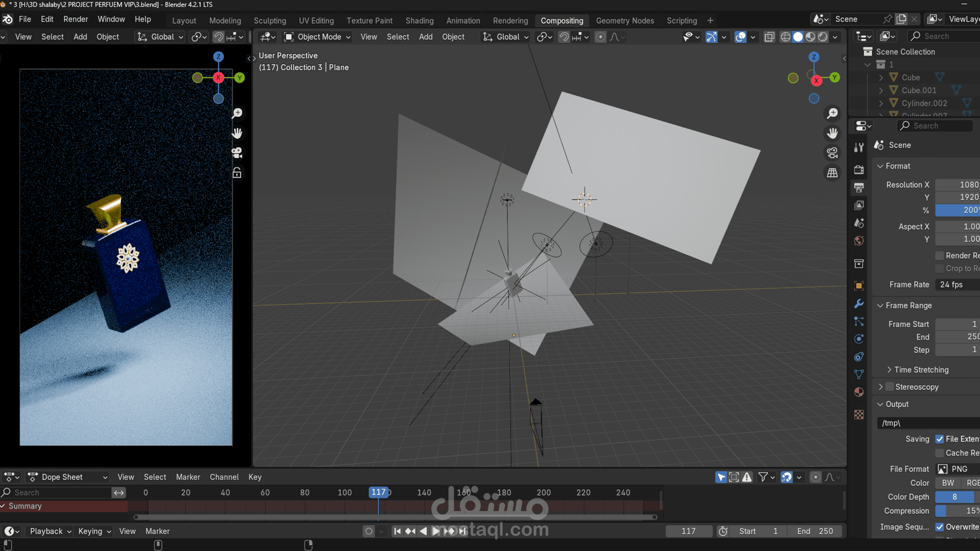Open the File Format PNG dropdown
This screenshot has height=551, width=980.
pos(957,469)
